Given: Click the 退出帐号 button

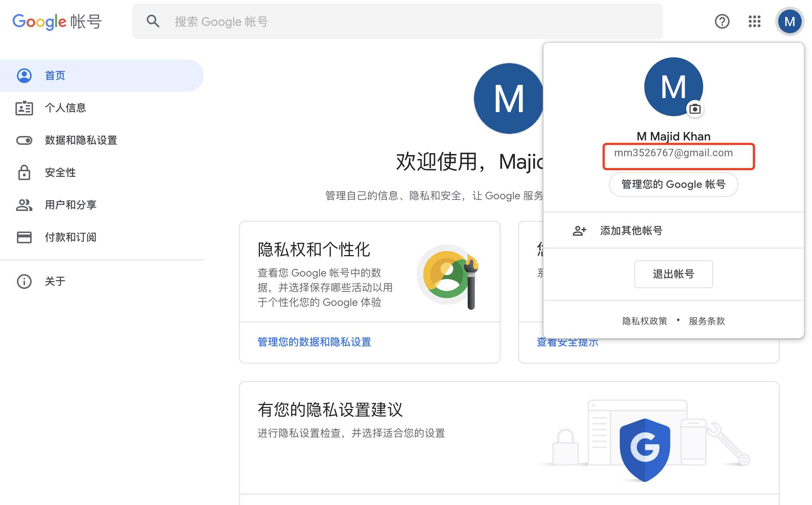Looking at the screenshot, I should point(673,274).
